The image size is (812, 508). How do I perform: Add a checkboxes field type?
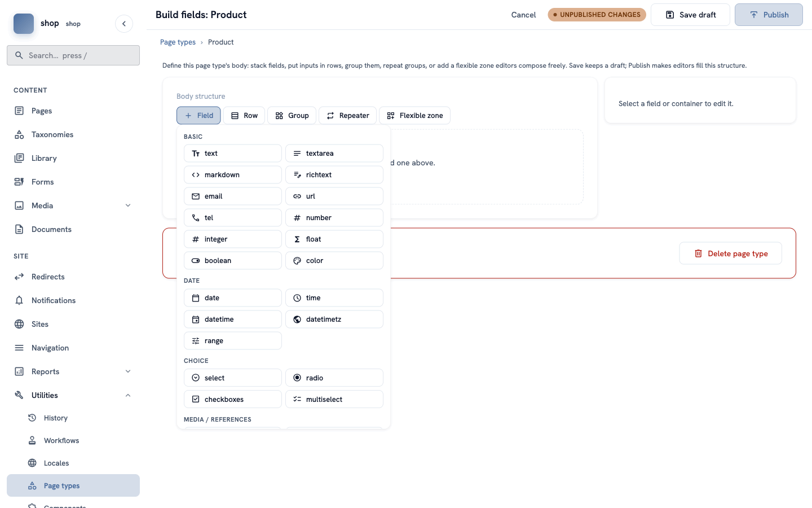[x=233, y=400]
